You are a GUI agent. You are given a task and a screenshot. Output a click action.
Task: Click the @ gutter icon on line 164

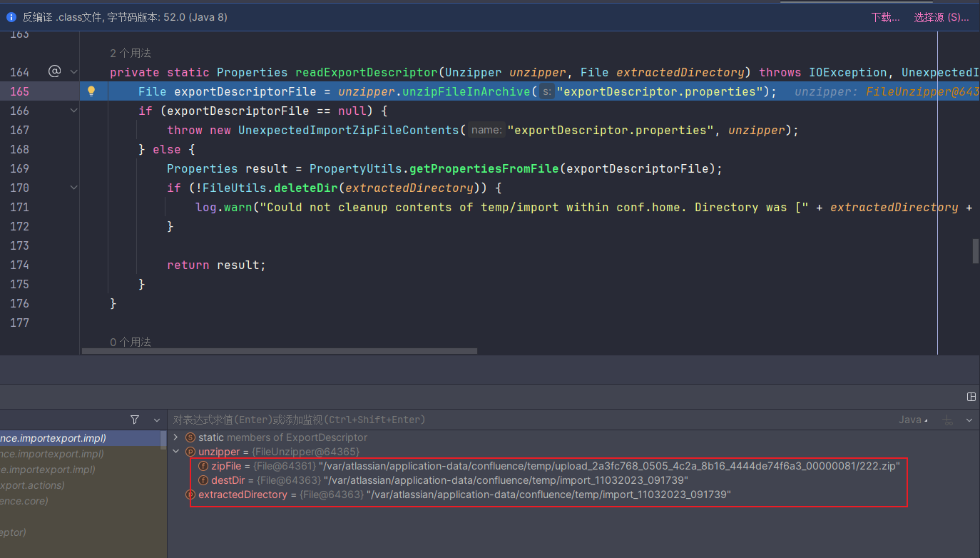point(54,71)
